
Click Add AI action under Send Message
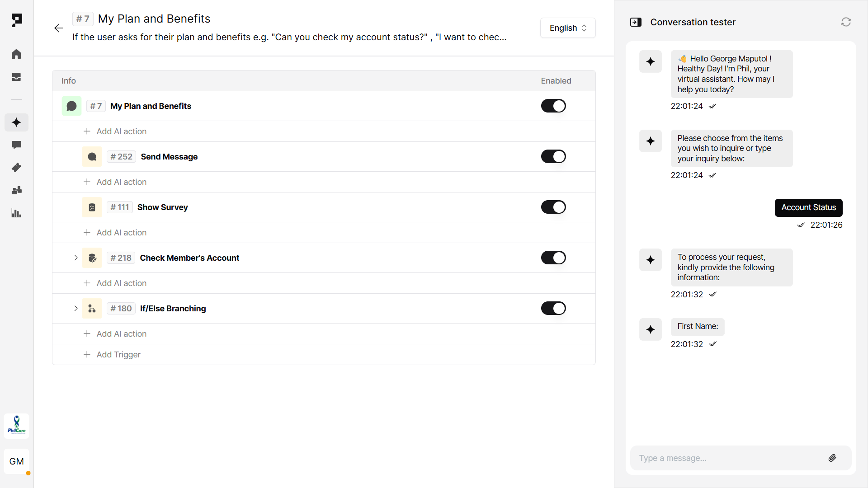click(x=121, y=182)
